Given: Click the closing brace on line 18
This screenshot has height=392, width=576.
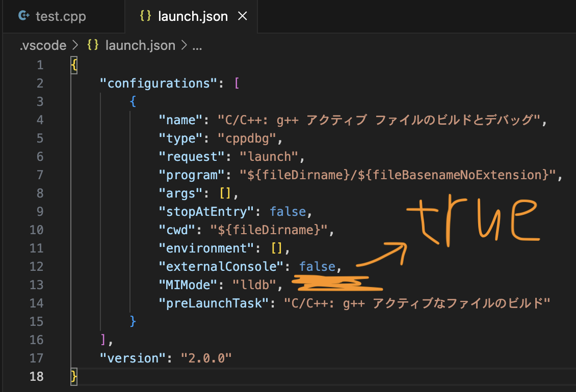Looking at the screenshot, I should click(74, 376).
